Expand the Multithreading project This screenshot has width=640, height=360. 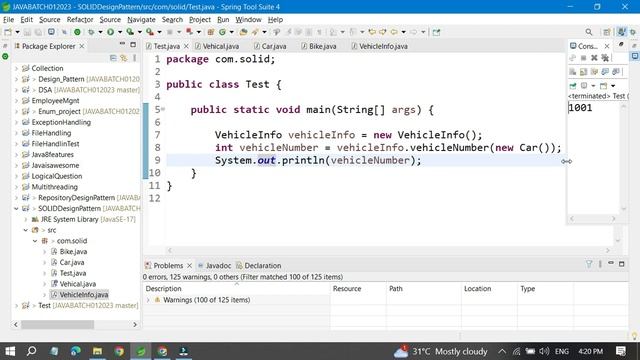click(16, 187)
